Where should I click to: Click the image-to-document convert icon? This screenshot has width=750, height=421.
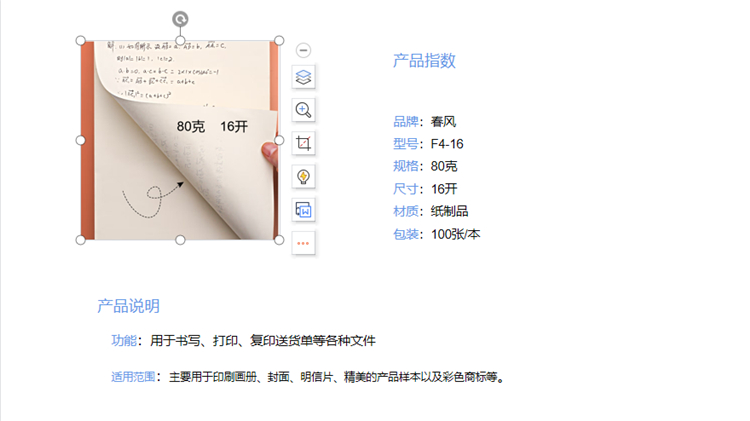304,209
